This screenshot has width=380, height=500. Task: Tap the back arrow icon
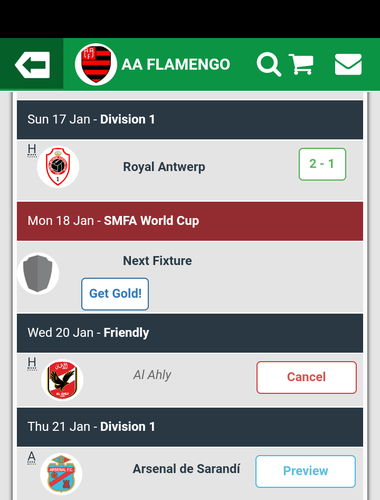click(x=32, y=65)
